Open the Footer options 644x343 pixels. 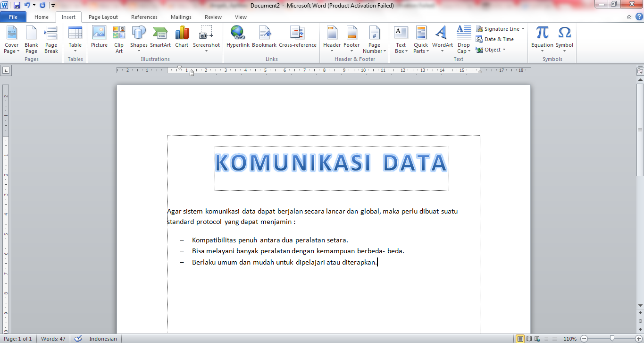pyautogui.click(x=351, y=40)
